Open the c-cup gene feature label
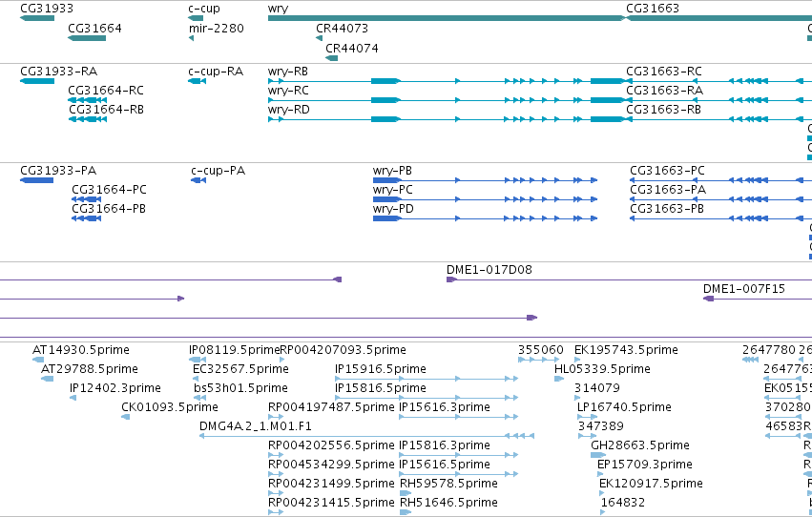The height and width of the screenshot is (517, 812). [204, 9]
